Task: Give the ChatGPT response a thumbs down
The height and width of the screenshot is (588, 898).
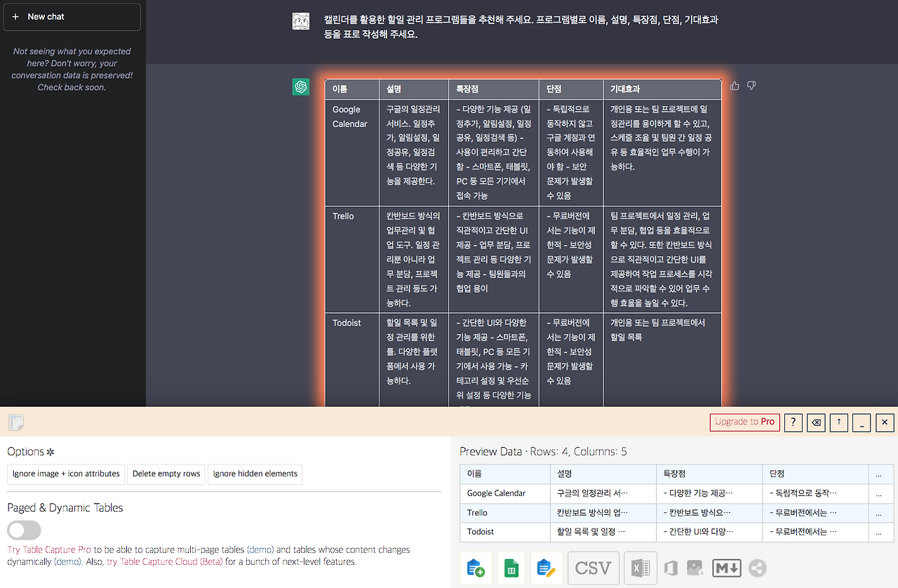Action: (x=751, y=85)
